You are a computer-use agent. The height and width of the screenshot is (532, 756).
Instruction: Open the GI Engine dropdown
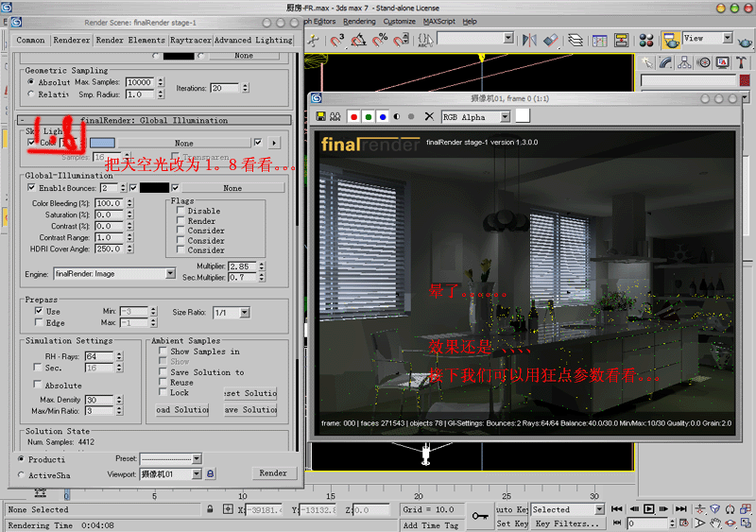(114, 273)
